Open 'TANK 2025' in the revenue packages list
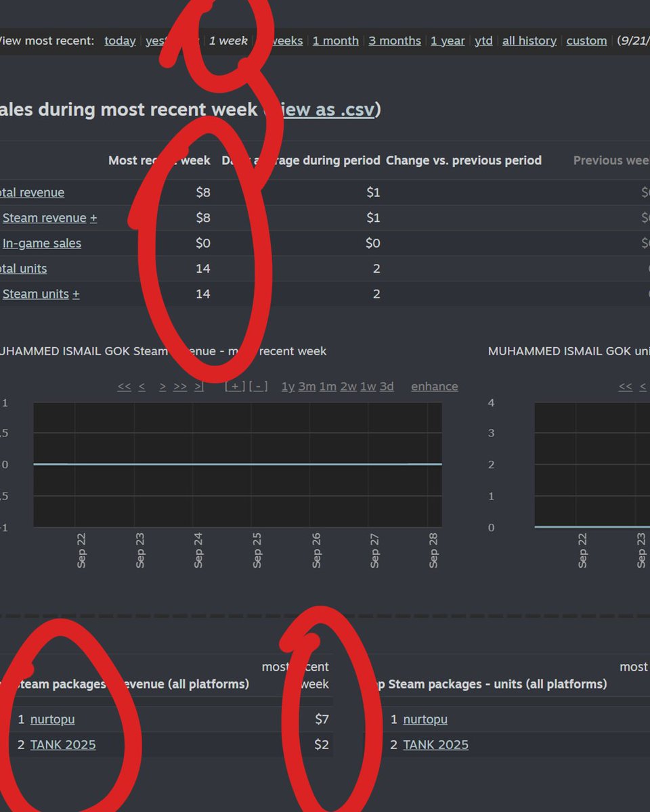The height and width of the screenshot is (812, 650). (x=63, y=744)
